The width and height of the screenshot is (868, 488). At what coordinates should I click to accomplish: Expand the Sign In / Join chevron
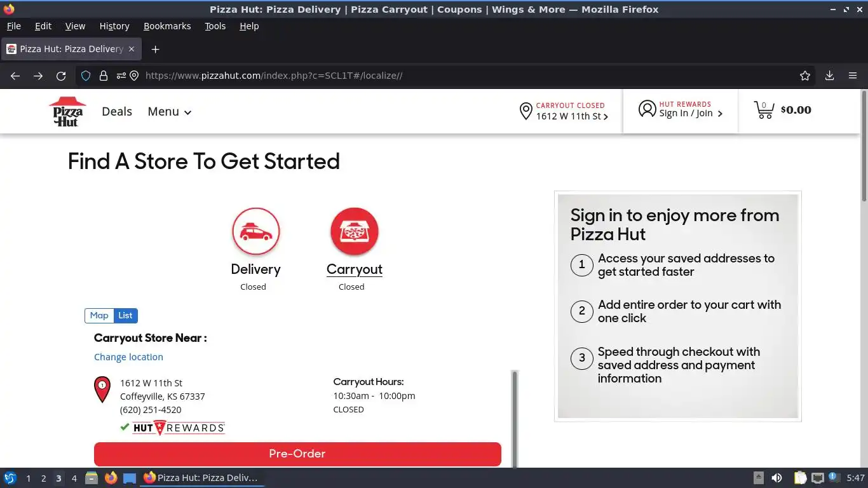tap(720, 114)
